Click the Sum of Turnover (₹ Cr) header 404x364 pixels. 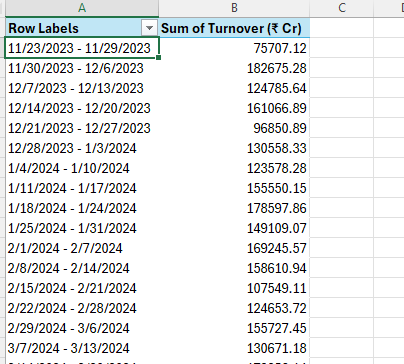(x=234, y=28)
